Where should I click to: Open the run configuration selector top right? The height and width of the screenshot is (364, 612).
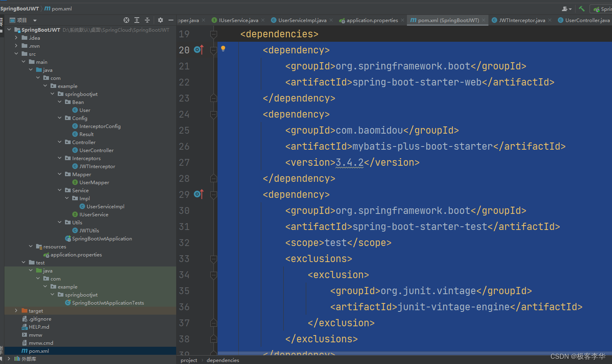(x=601, y=9)
